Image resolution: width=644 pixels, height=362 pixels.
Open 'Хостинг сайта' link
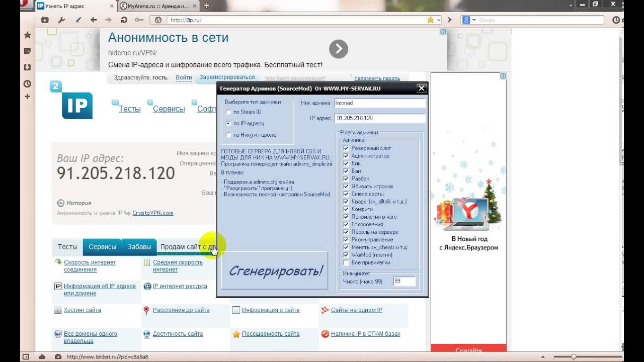click(x=83, y=310)
